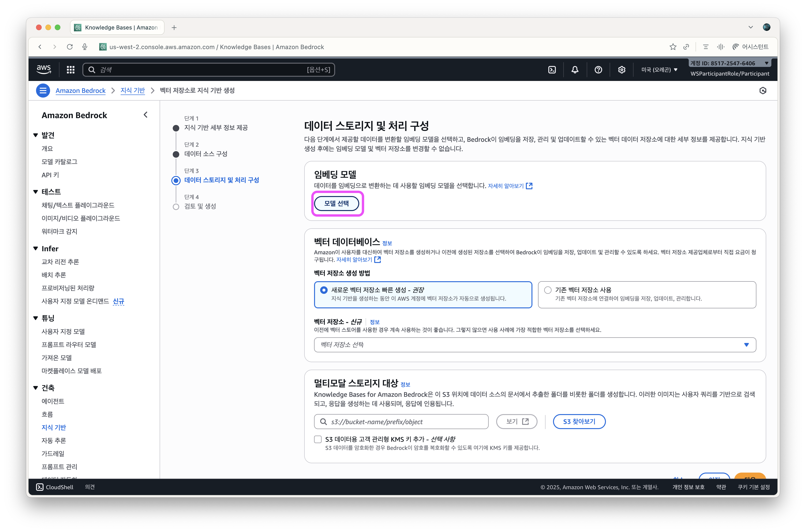Copy the page link icon
Screen dimensions: 806x532
(686, 47)
